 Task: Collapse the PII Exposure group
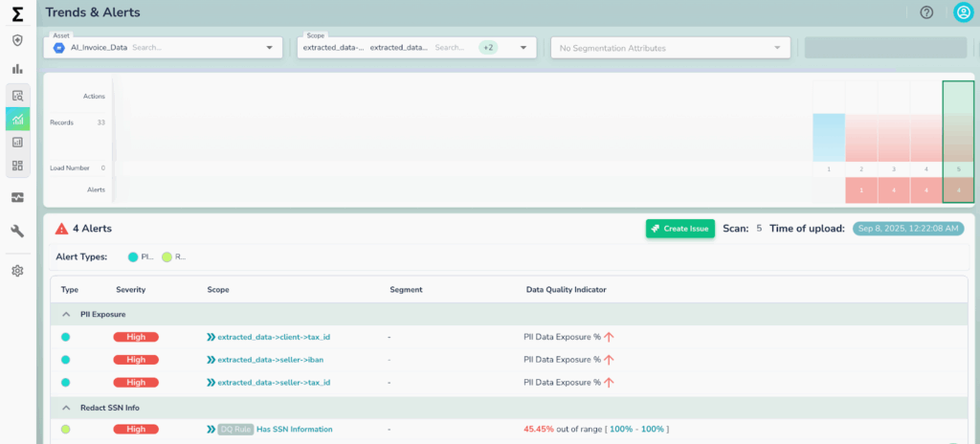(66, 314)
